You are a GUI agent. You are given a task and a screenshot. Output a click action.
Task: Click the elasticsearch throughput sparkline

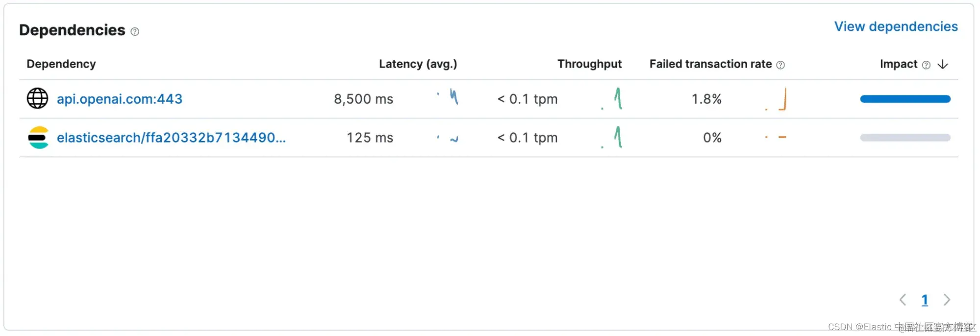point(612,137)
